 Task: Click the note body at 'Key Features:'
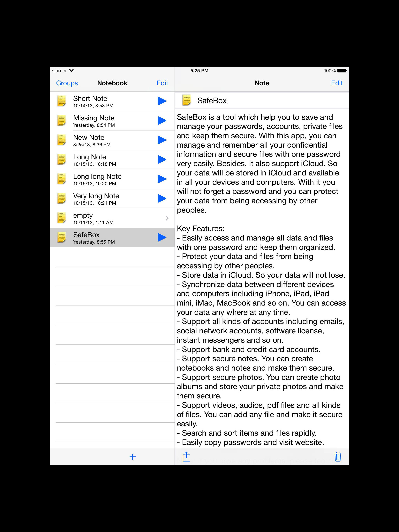click(x=201, y=228)
